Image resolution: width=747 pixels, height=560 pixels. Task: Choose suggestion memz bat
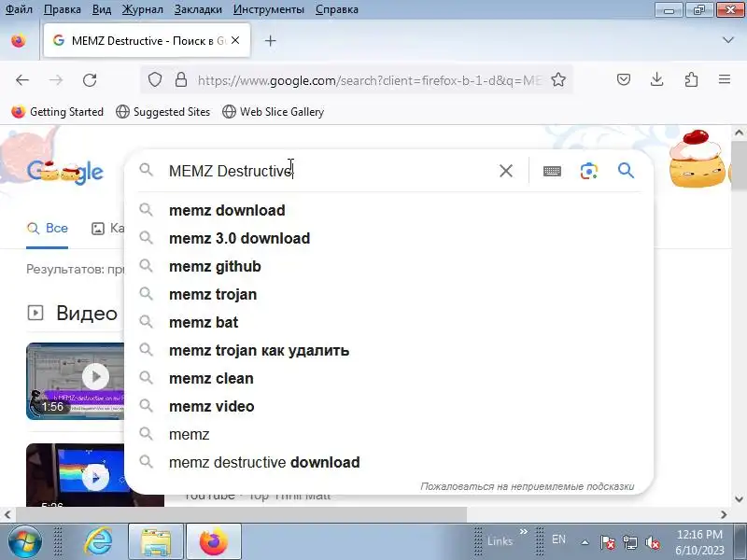[388, 322]
